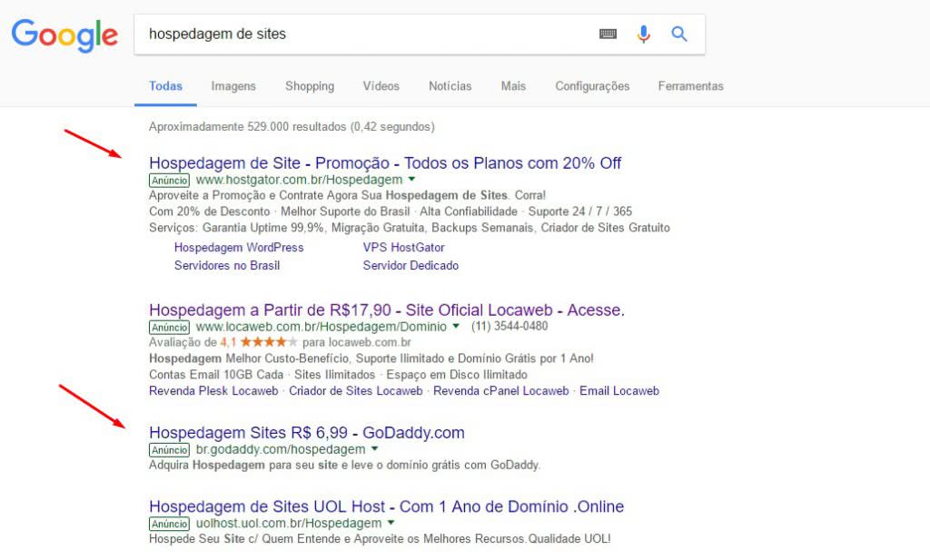Open Criador de Sites Locaweb link

click(x=356, y=390)
